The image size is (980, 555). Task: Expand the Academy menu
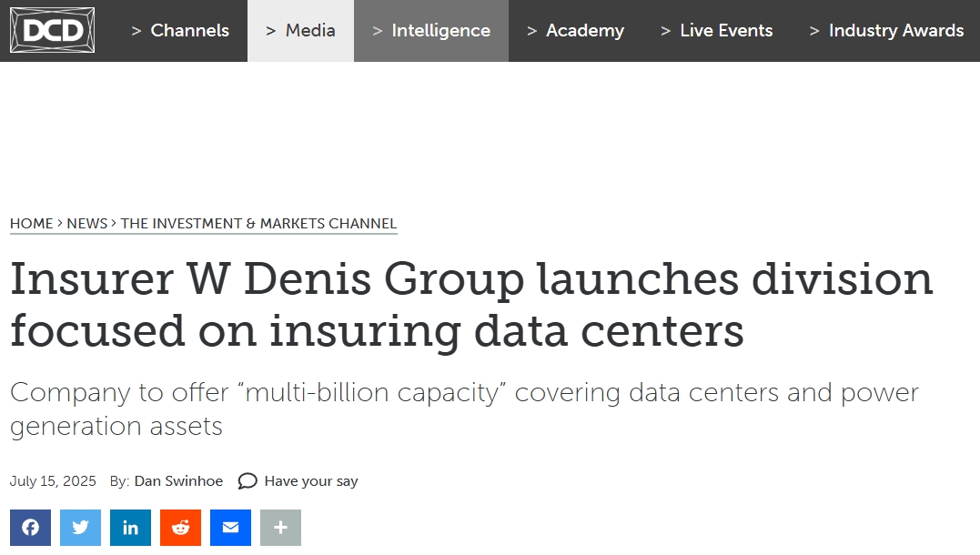[576, 31]
